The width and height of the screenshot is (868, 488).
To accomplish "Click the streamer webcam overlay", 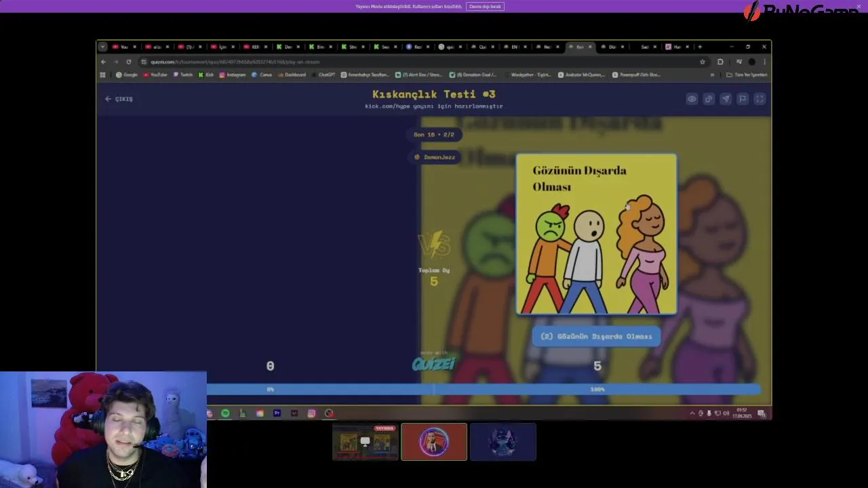I will coord(103,430).
